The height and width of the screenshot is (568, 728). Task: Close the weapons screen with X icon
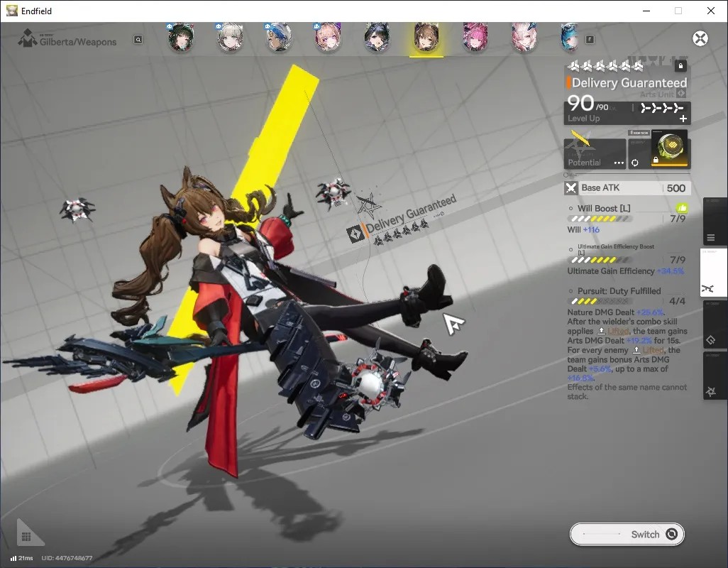700,38
